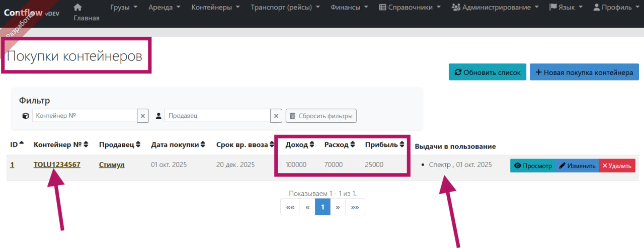The width and height of the screenshot is (644, 248).
Task: Clear the Контейнер № filter with X
Action: 143,116
